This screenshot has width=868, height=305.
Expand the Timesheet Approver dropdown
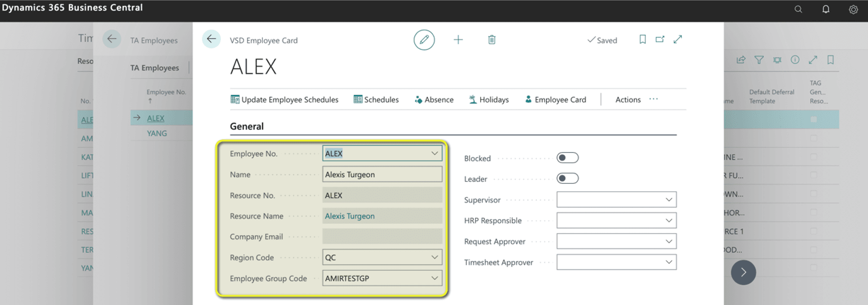[x=669, y=262]
